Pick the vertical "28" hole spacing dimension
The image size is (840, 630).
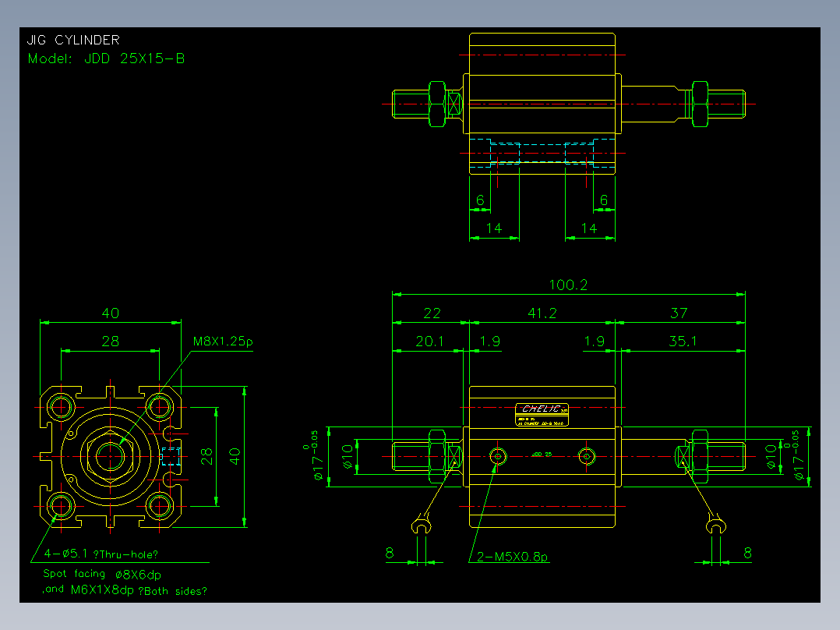pyautogui.click(x=206, y=456)
